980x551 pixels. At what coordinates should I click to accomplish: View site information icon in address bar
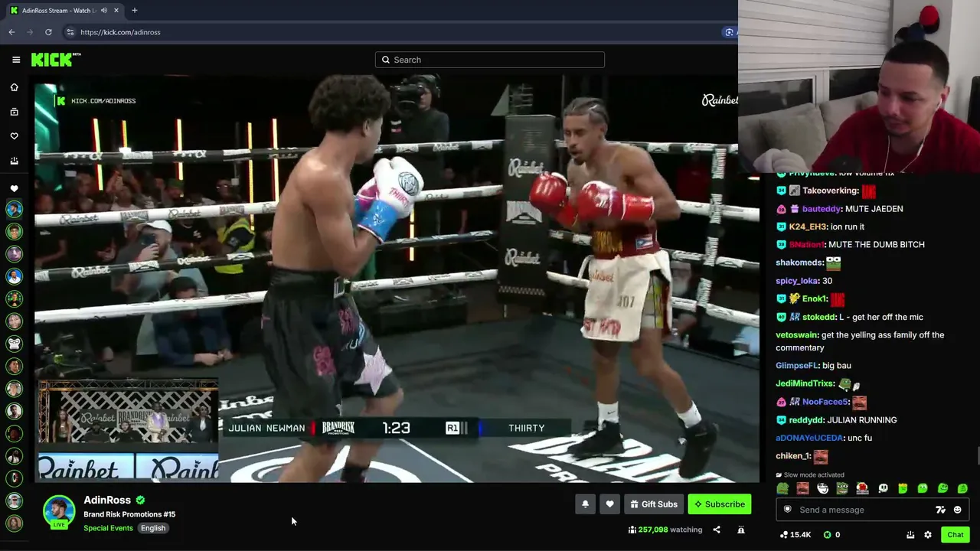click(x=70, y=32)
